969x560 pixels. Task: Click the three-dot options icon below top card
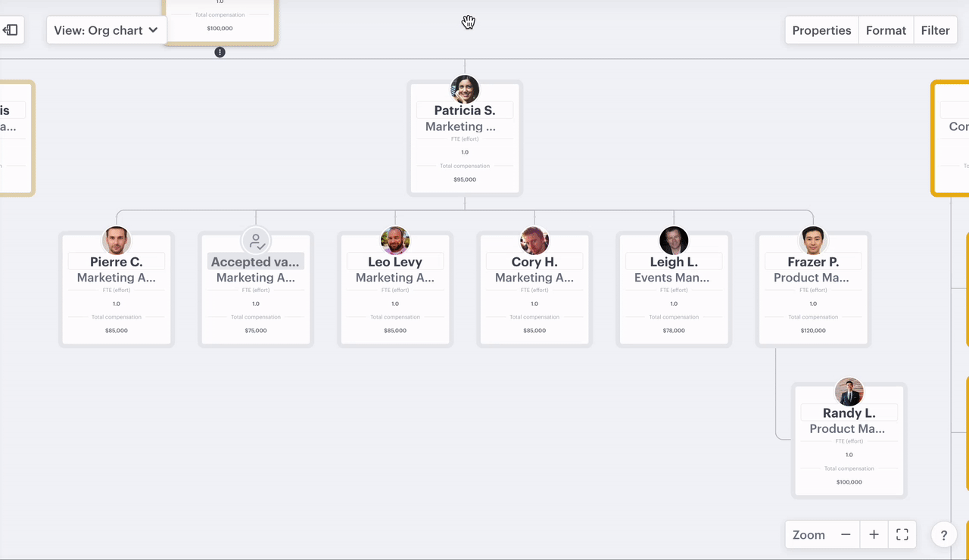(x=220, y=52)
